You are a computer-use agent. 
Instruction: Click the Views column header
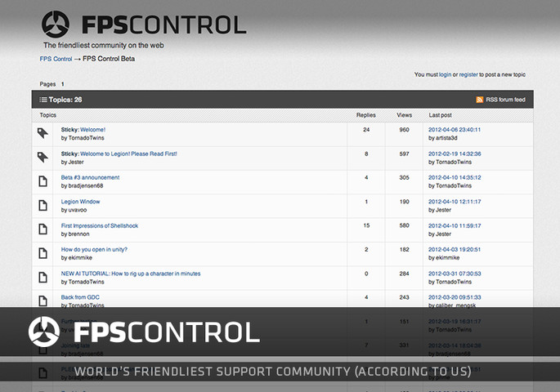(x=405, y=115)
